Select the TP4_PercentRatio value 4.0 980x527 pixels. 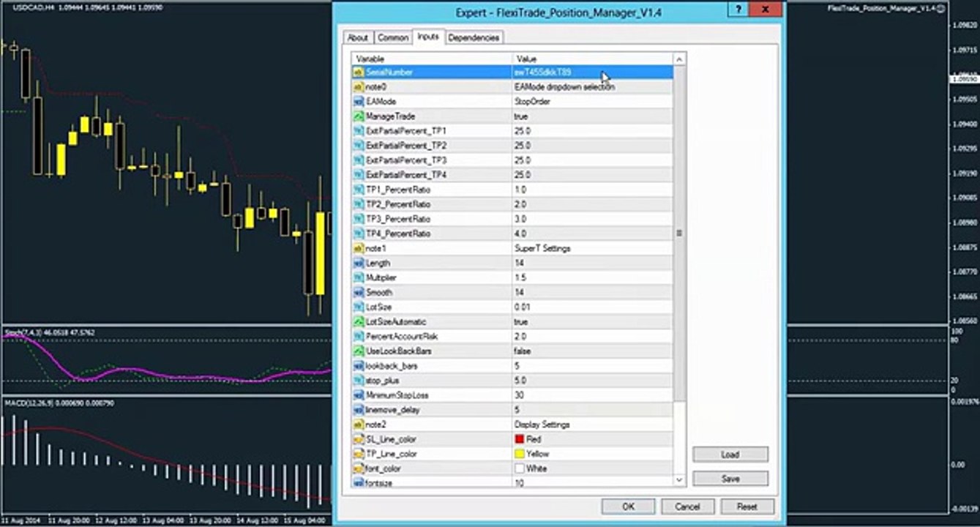point(520,233)
